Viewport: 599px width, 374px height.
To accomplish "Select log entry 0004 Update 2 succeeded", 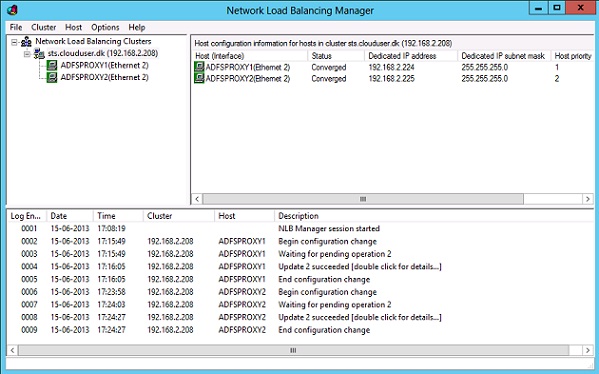I will coord(300,266).
